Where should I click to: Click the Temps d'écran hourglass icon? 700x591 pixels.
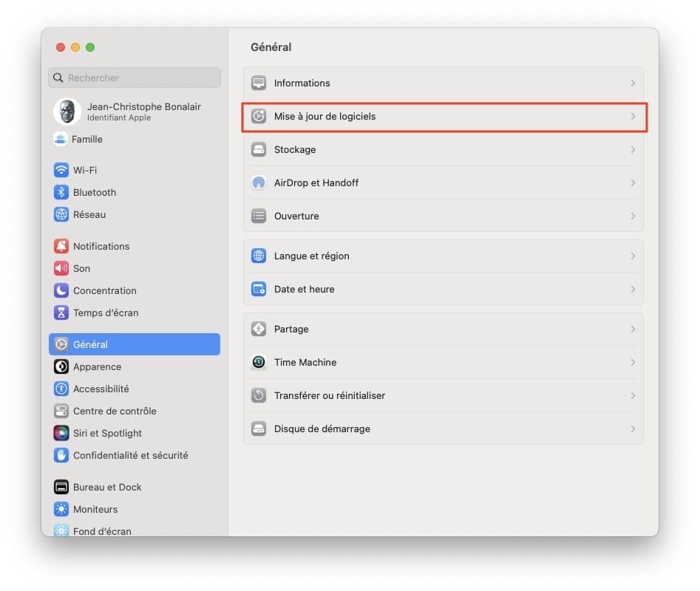tap(61, 312)
